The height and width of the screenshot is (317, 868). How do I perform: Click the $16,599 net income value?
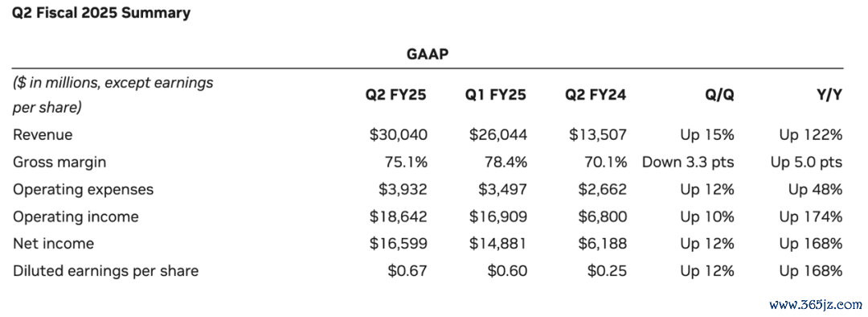(399, 244)
